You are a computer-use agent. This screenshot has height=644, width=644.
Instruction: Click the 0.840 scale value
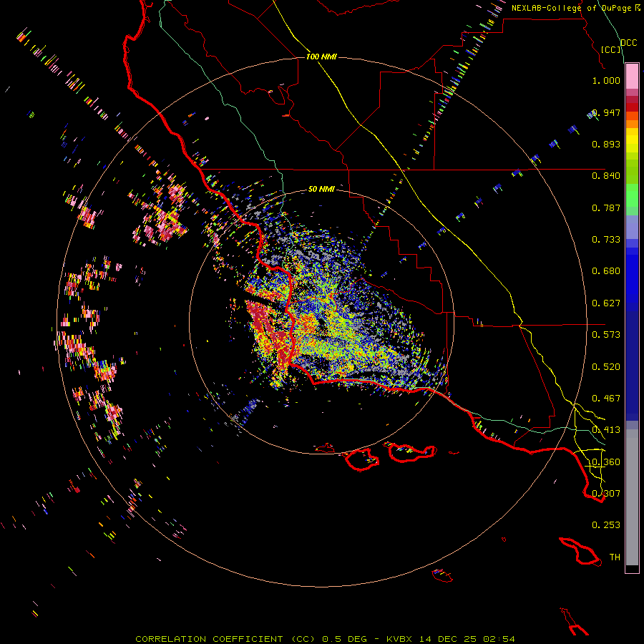pyautogui.click(x=606, y=176)
